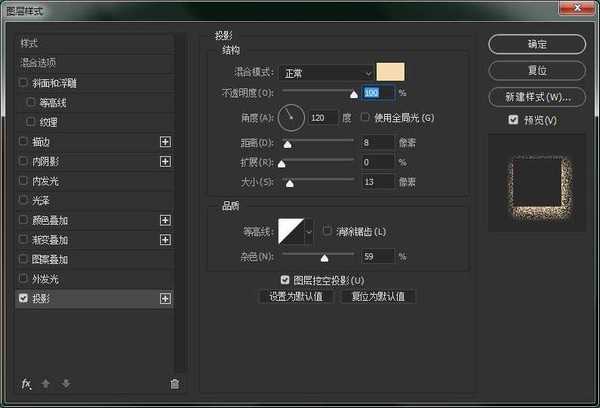The image size is (600, 408).
Task: Click the 扩展 slider handle
Action: pos(282,164)
